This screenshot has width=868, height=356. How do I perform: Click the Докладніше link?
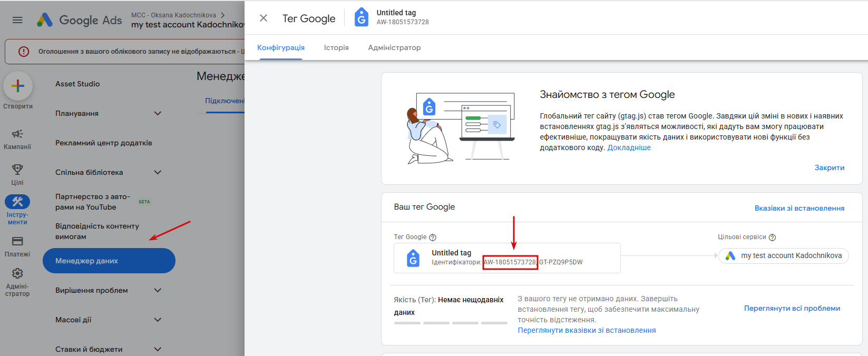pos(629,148)
